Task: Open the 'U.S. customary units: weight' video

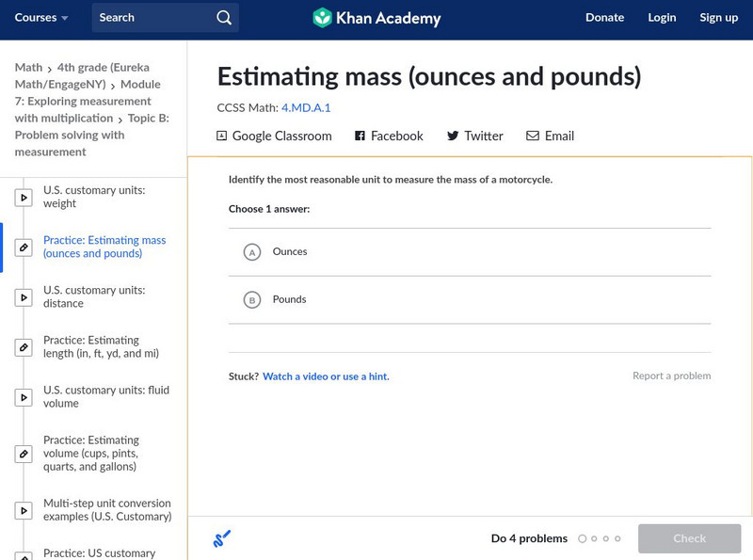Action: (93, 197)
